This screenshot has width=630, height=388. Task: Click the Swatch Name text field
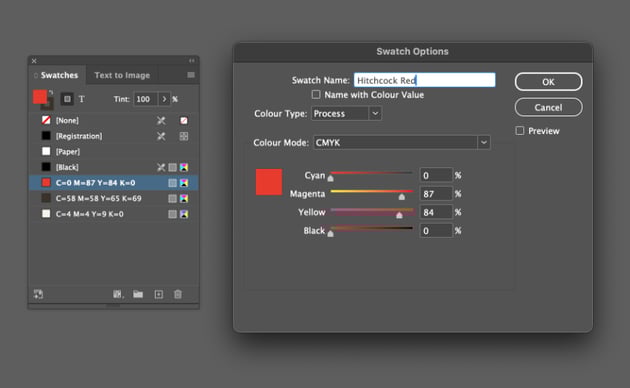point(425,80)
